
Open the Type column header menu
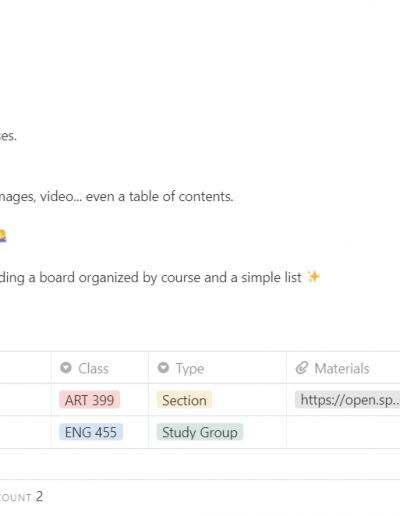tap(217, 368)
